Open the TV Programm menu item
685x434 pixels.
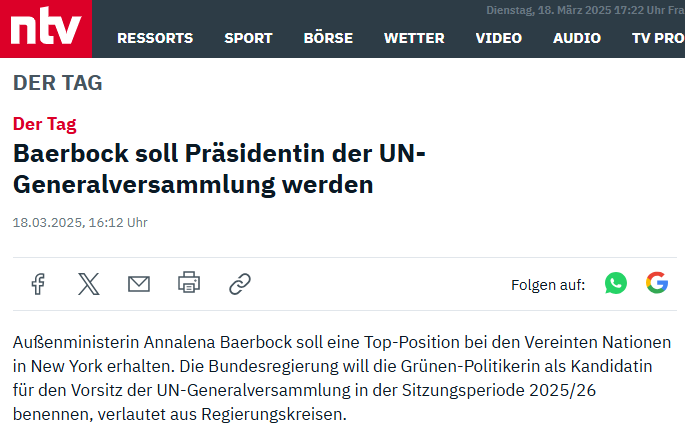click(657, 38)
